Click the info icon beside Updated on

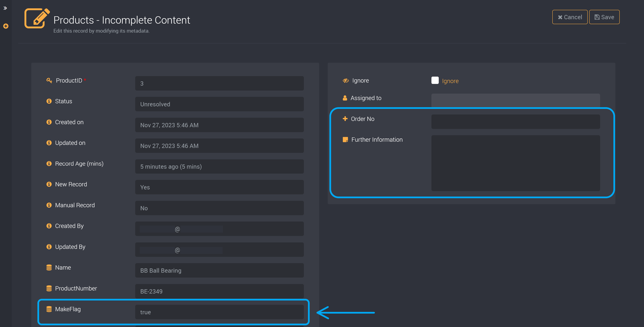pos(49,143)
